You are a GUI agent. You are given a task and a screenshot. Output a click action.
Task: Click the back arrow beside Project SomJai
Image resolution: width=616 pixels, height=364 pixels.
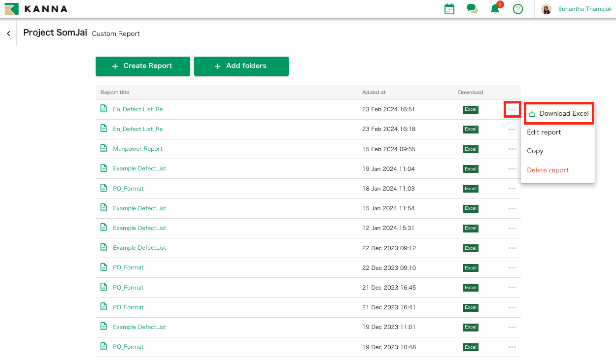click(x=8, y=33)
